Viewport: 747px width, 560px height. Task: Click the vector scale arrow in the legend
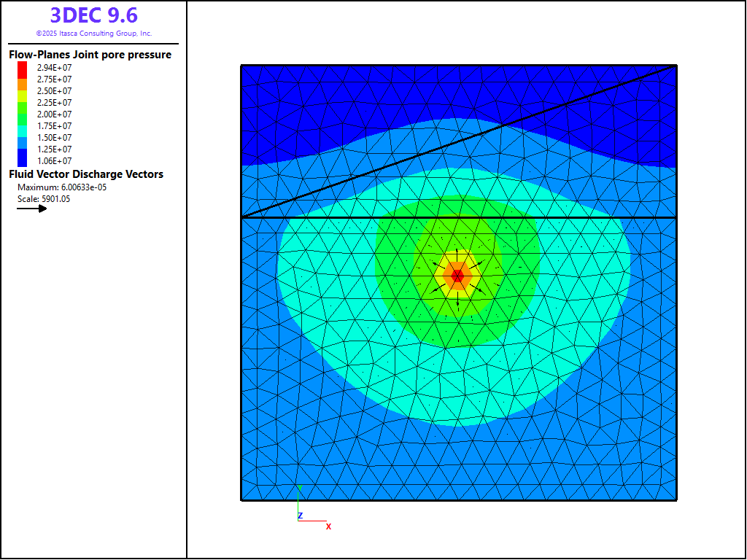[32, 209]
